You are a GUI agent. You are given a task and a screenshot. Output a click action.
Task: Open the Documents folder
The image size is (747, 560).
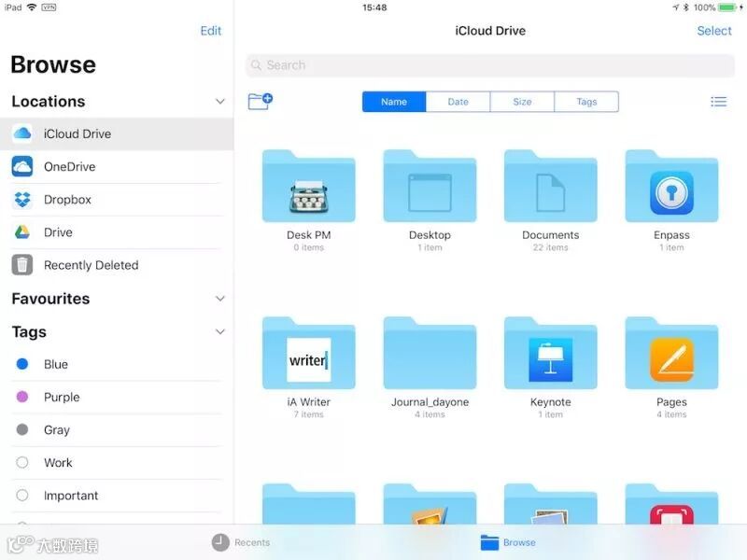(551, 186)
